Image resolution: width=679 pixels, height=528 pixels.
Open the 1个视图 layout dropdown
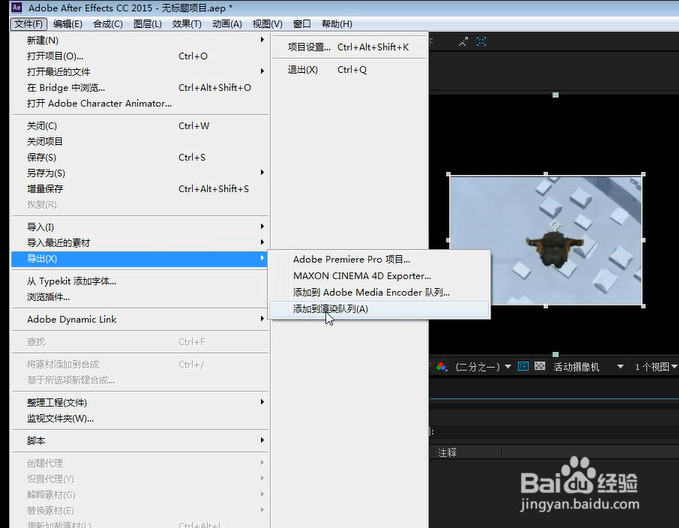[656, 367]
